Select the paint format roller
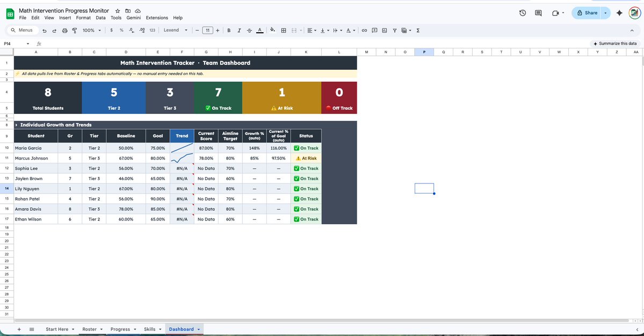This screenshot has width=644, height=336. pyautogui.click(x=75, y=31)
